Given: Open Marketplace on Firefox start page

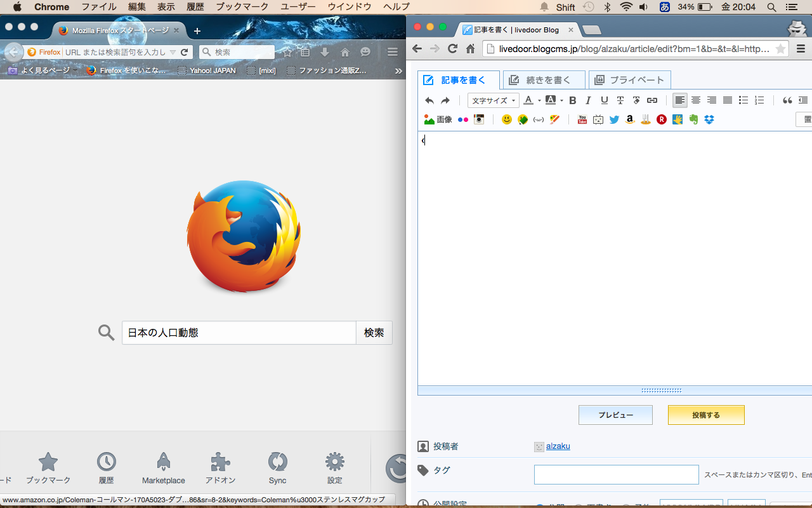Looking at the screenshot, I should (164, 469).
